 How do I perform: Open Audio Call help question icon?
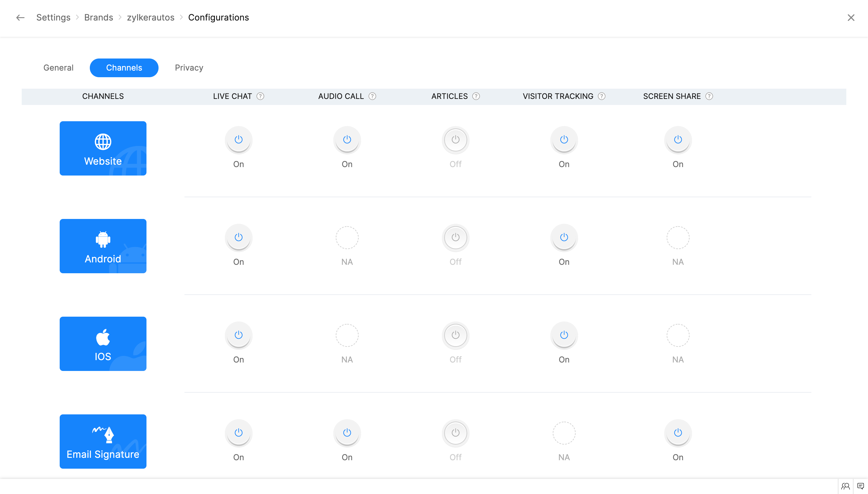click(372, 97)
